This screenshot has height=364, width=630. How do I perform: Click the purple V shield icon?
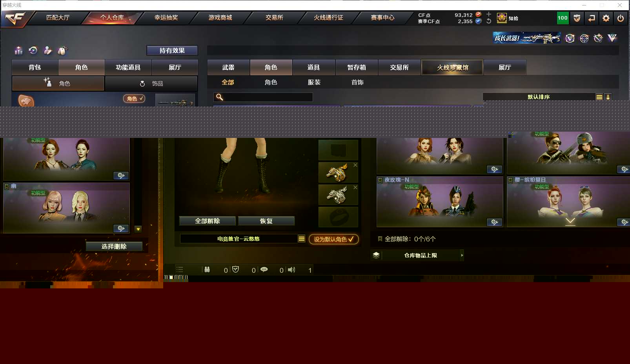pos(570,38)
